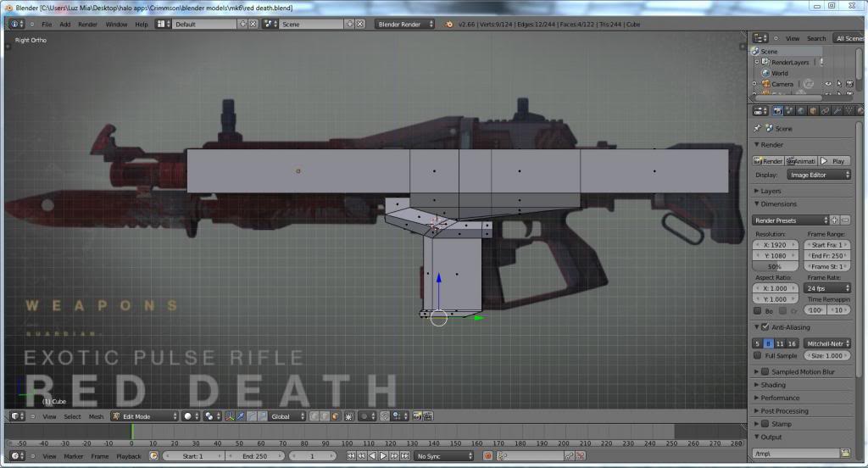Open the 24 fps frame rate dropdown

(827, 288)
